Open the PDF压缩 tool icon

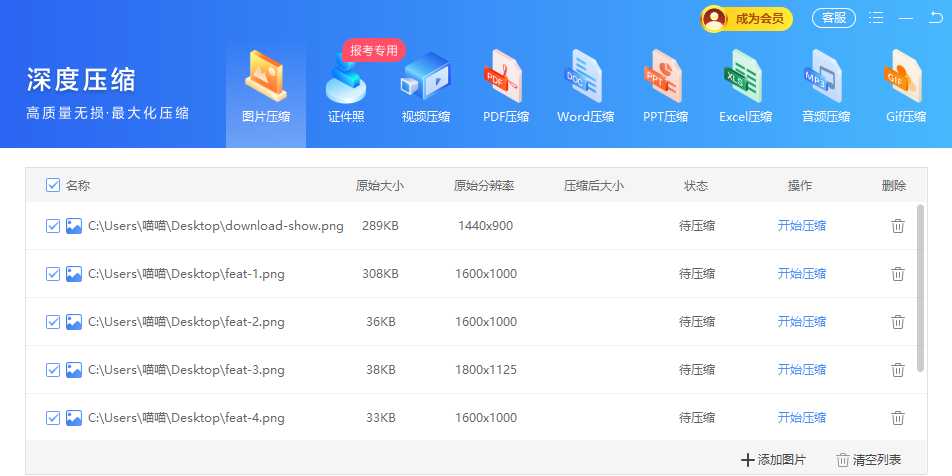pyautogui.click(x=504, y=77)
